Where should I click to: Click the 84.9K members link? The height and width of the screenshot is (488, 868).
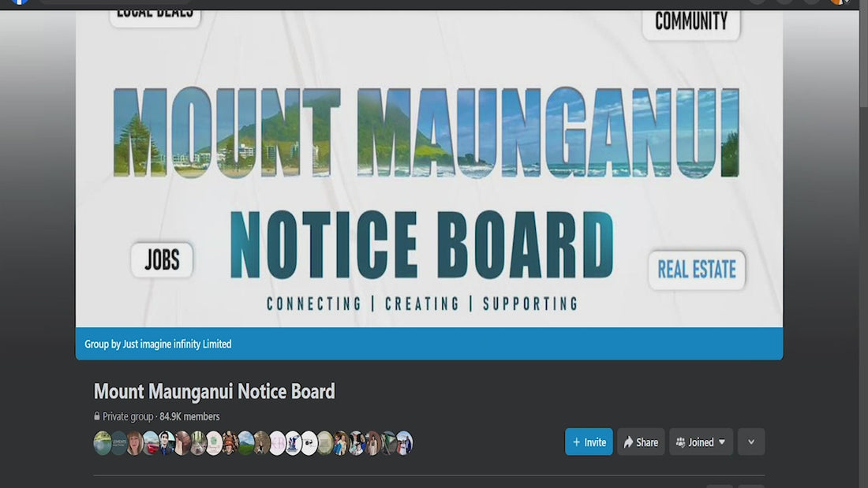pos(189,416)
